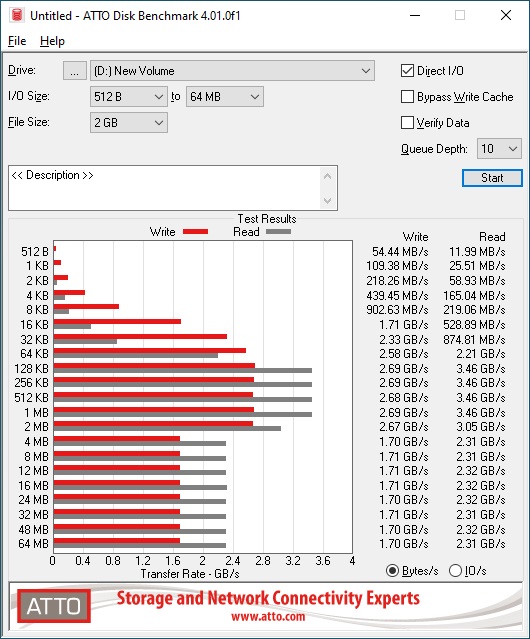Open the File menu

pos(17,41)
